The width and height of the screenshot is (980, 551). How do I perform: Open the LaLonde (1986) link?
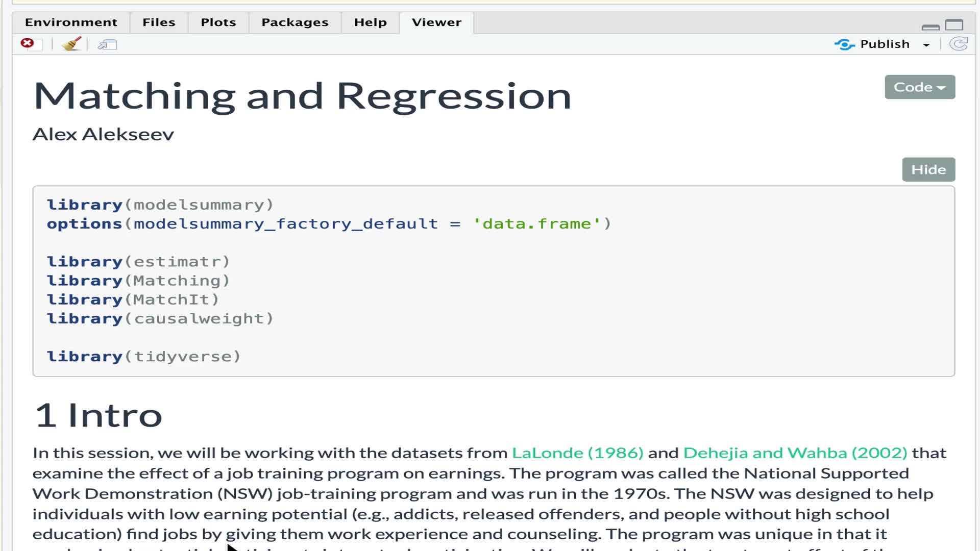(577, 453)
